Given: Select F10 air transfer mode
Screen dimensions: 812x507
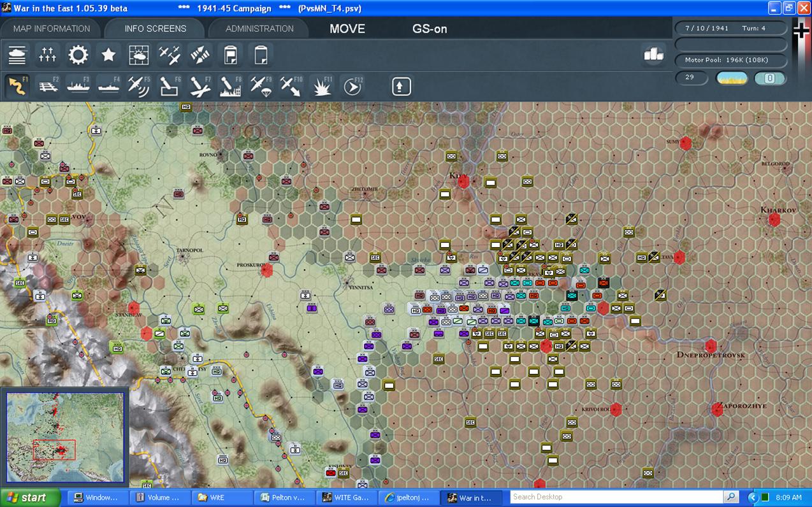Looking at the screenshot, I should click(x=291, y=86).
